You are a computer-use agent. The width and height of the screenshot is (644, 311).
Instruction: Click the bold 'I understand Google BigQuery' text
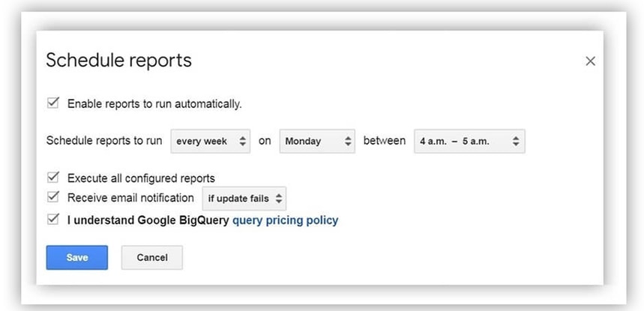[x=148, y=220]
